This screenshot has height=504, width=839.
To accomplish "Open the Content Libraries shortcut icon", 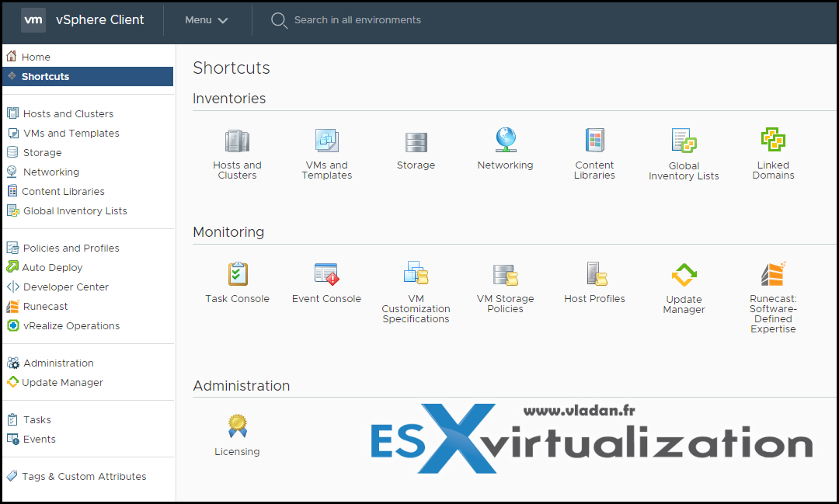I will [594, 141].
